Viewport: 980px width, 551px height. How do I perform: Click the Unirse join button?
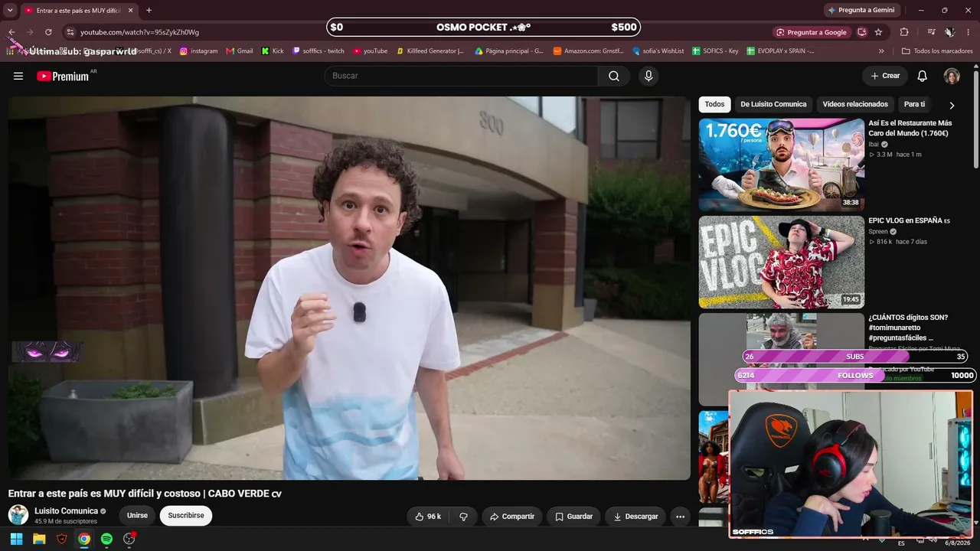(137, 516)
